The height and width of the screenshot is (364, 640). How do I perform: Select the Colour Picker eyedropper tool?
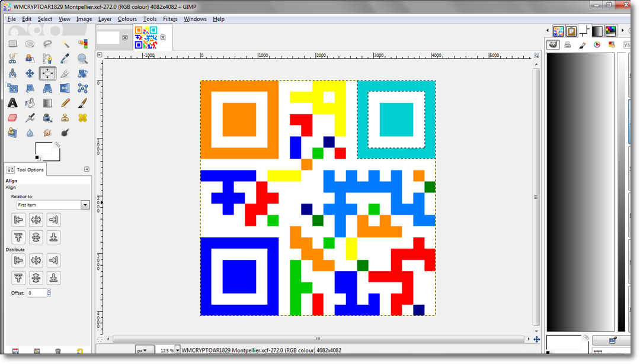click(65, 59)
